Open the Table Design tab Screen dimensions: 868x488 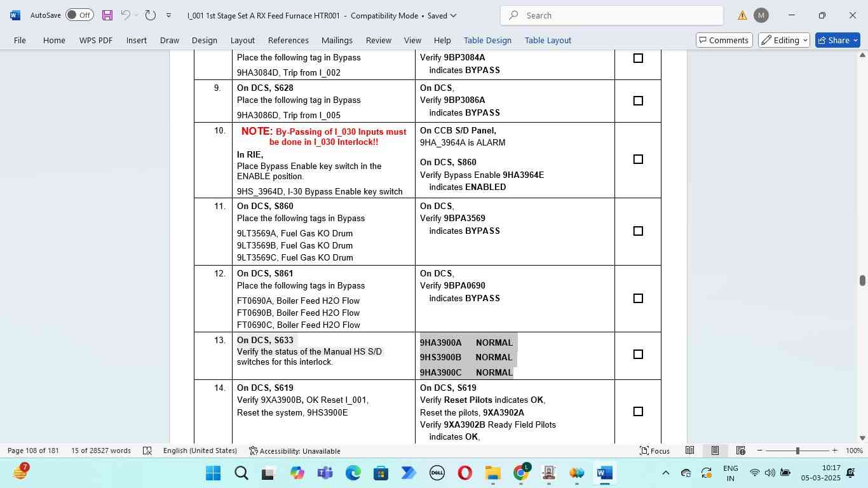point(487,40)
